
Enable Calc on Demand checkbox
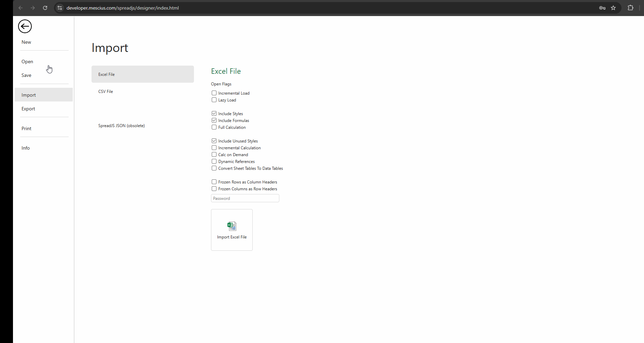pos(214,154)
